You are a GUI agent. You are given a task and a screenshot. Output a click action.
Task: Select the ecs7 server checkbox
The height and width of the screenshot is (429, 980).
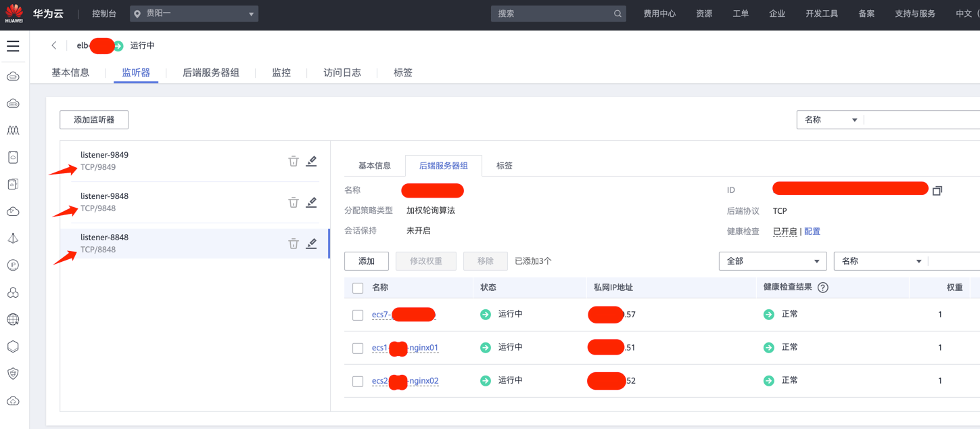click(358, 315)
